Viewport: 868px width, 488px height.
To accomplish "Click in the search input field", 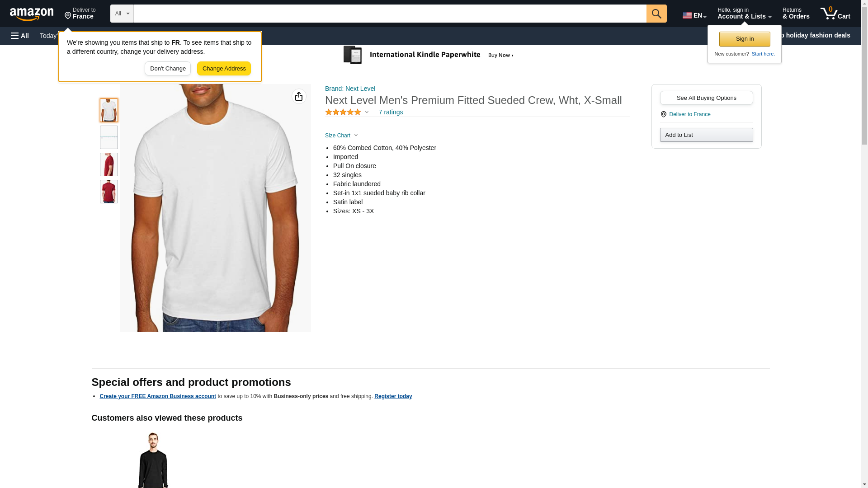I will (x=390, y=14).
